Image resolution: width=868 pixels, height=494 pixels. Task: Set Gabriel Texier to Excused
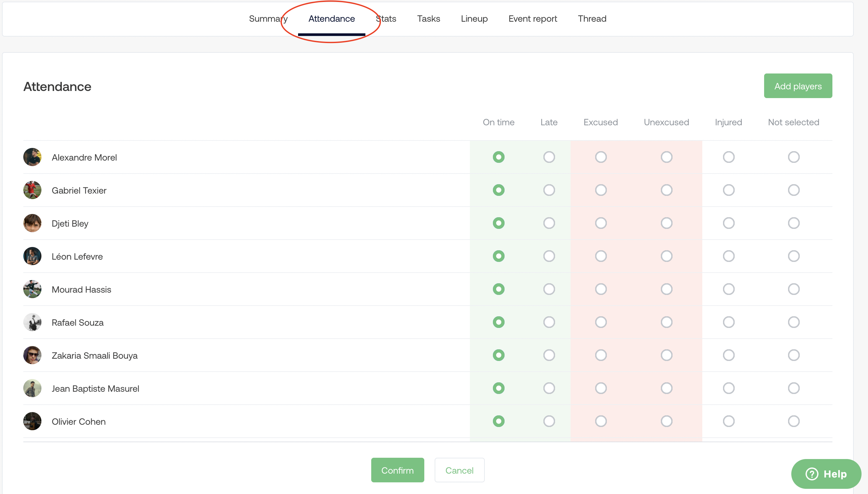[600, 190]
